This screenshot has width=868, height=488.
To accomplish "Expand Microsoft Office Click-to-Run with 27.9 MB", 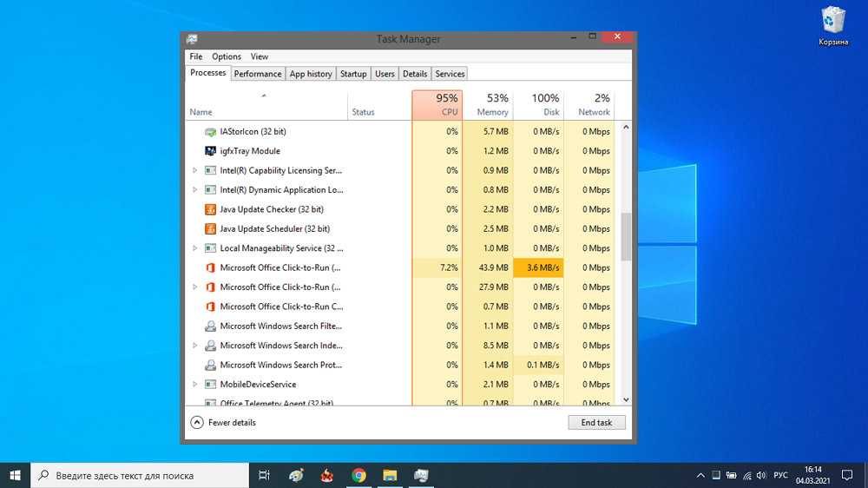I will [x=194, y=287].
